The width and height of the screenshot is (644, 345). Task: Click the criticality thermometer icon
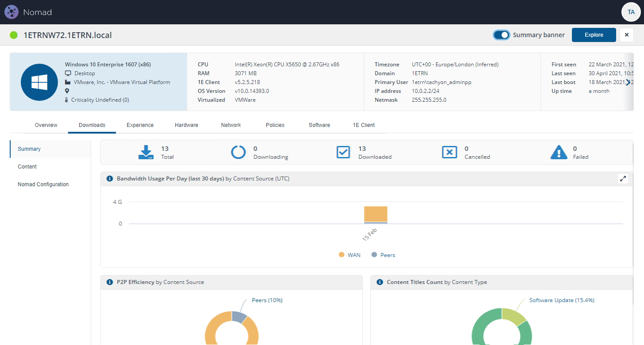pyautogui.click(x=67, y=100)
